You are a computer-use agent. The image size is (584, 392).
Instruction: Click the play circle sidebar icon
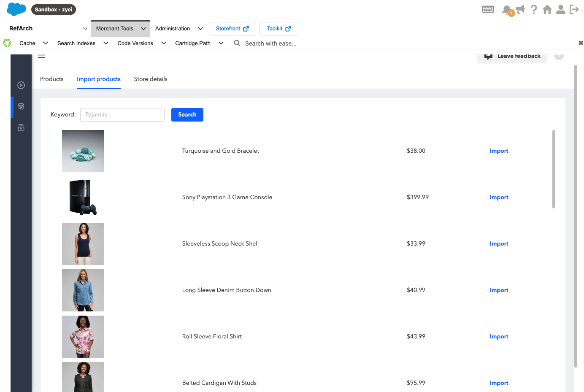click(21, 85)
